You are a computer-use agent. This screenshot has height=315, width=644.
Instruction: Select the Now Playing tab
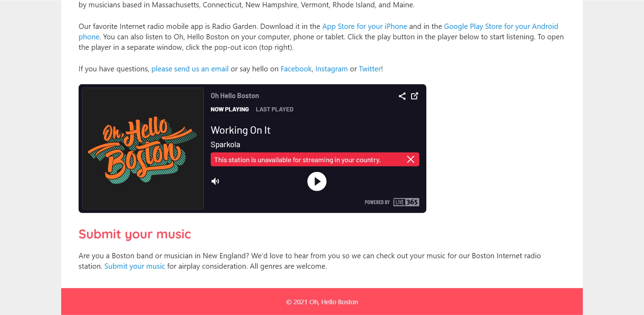[x=230, y=109]
